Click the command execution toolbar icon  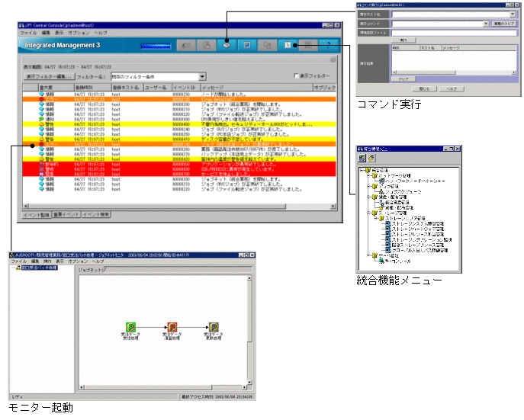pos(227,46)
